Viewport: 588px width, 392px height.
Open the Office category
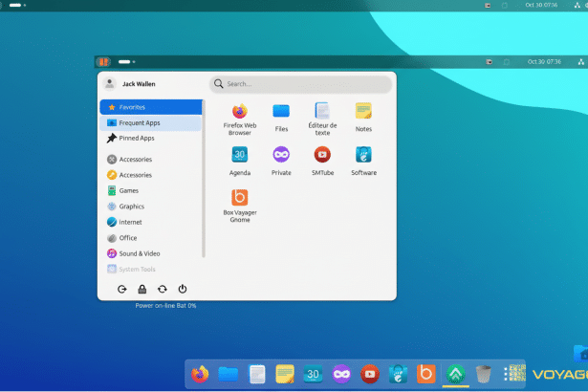(x=151, y=238)
